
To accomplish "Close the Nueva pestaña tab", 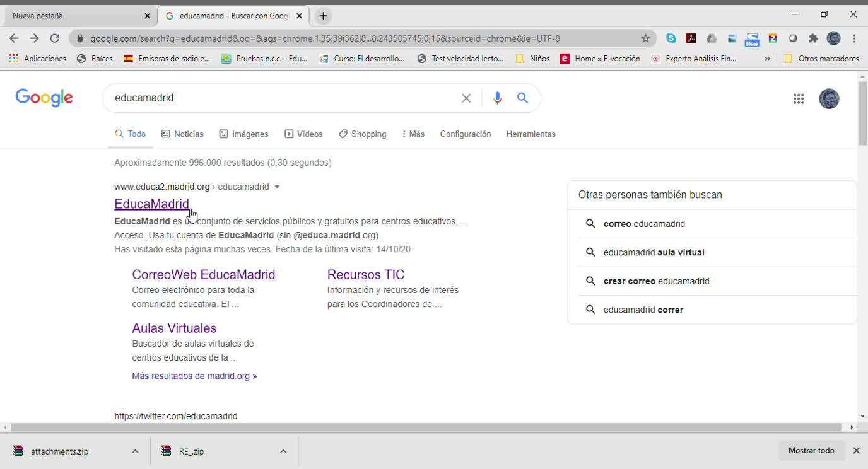I will (147, 16).
